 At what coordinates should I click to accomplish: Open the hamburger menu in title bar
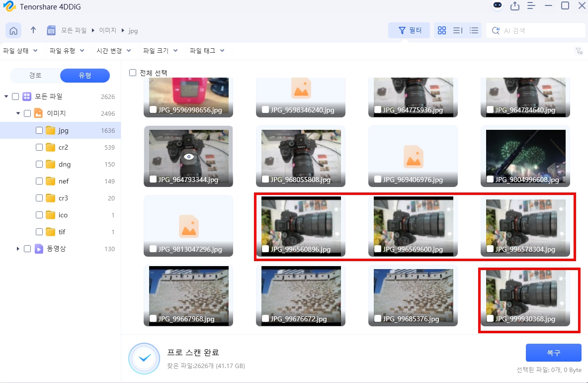(x=531, y=5)
